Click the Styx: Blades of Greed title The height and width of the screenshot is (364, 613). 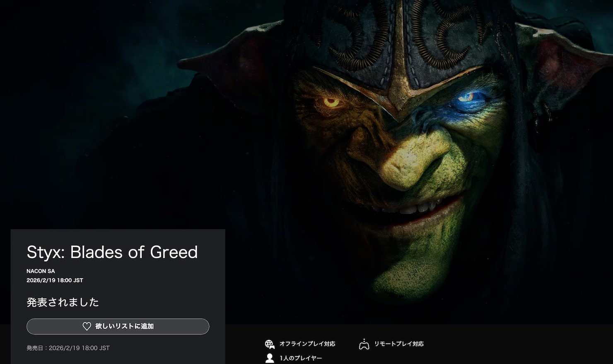coord(112,252)
